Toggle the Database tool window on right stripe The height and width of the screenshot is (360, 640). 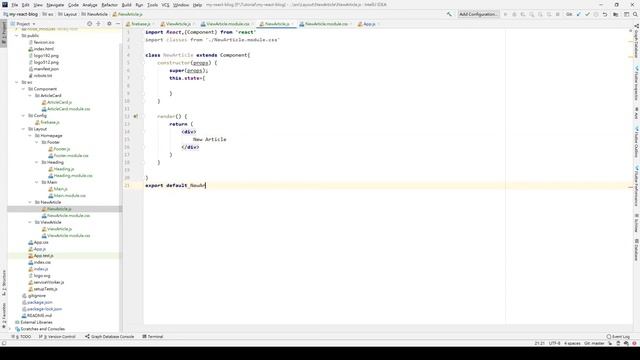[636, 250]
